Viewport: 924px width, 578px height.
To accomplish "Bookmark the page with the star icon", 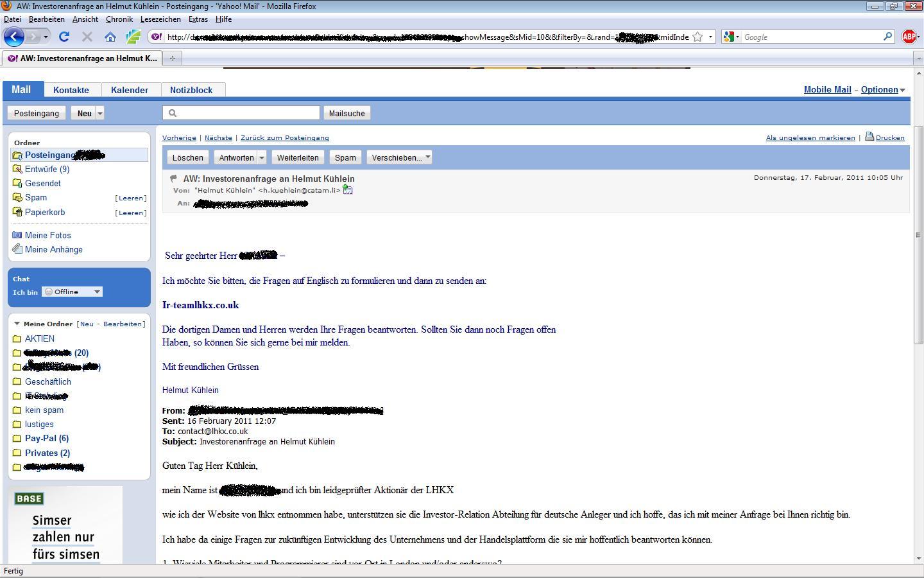I will point(697,37).
